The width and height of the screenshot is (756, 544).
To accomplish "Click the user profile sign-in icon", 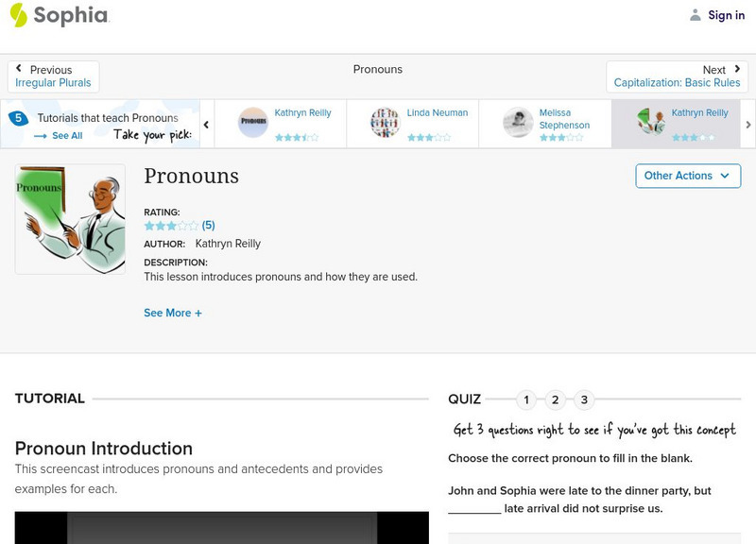I will pos(696,15).
